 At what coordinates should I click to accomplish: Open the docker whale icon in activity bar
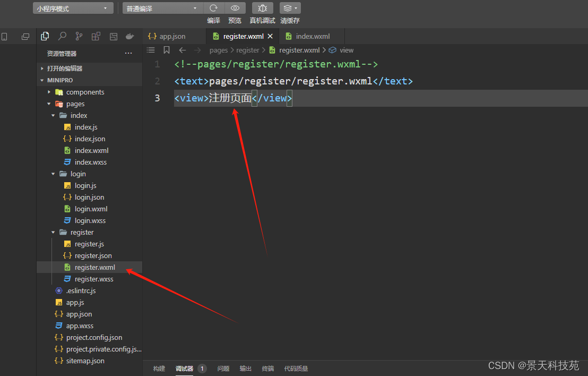coord(129,37)
